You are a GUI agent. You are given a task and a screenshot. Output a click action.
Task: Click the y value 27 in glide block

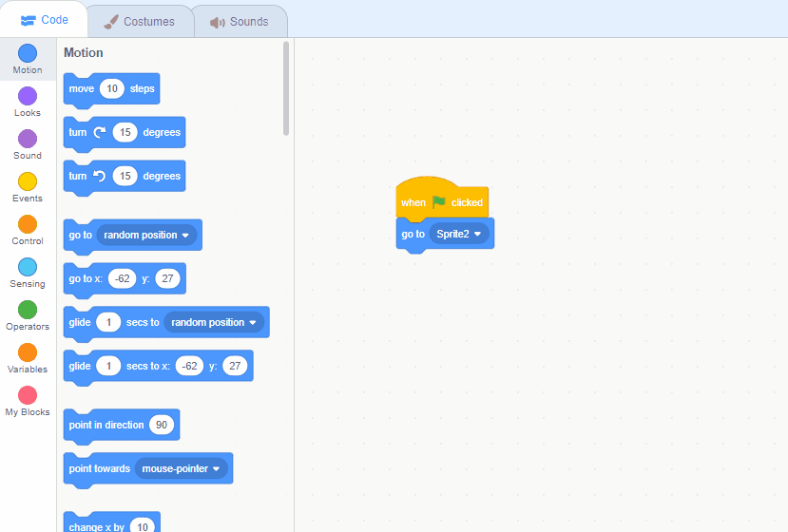(235, 366)
